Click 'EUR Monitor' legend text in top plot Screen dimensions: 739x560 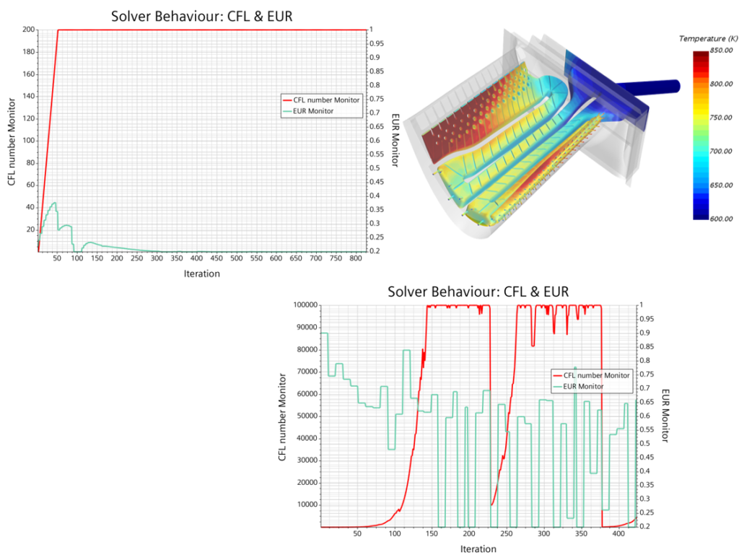pyautogui.click(x=313, y=111)
